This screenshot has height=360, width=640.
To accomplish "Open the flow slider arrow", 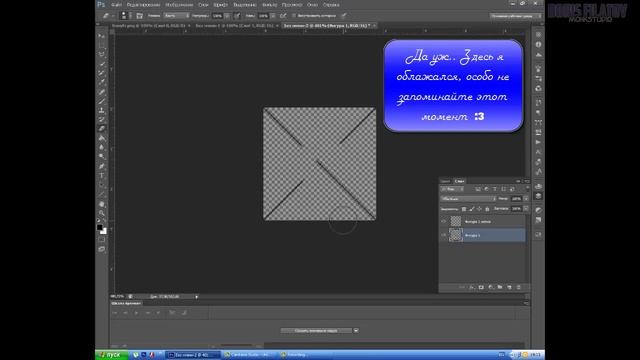I will pos(273,16).
